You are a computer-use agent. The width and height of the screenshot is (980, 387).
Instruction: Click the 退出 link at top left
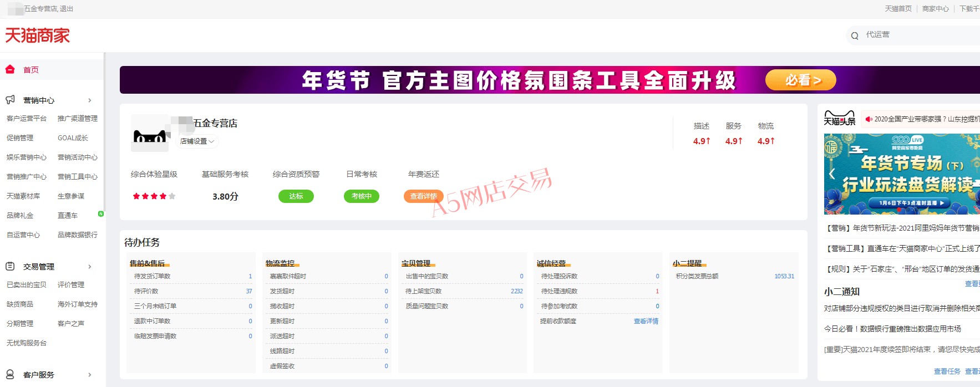67,9
